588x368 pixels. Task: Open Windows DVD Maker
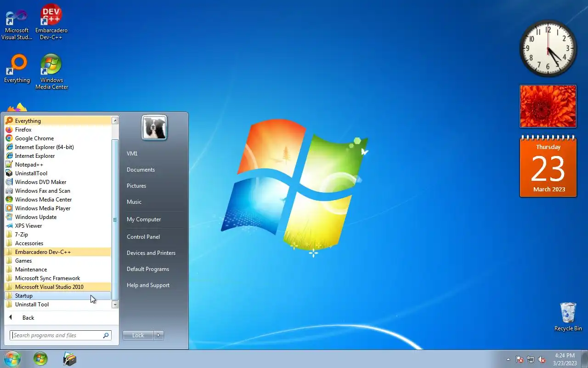[x=58, y=182]
